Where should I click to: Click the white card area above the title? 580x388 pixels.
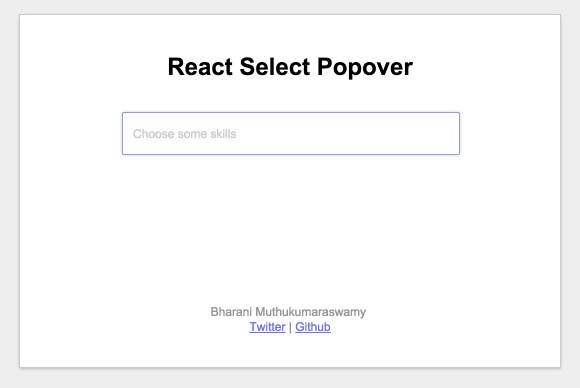click(290, 33)
